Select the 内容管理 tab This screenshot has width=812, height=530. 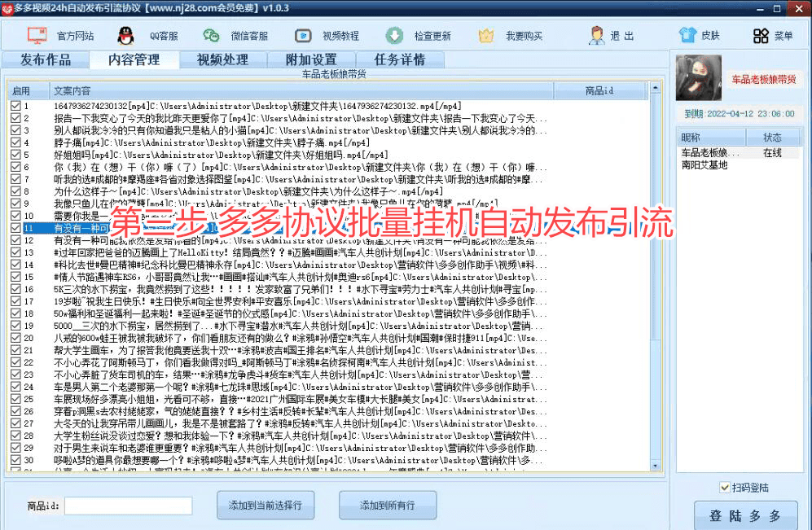click(x=134, y=59)
